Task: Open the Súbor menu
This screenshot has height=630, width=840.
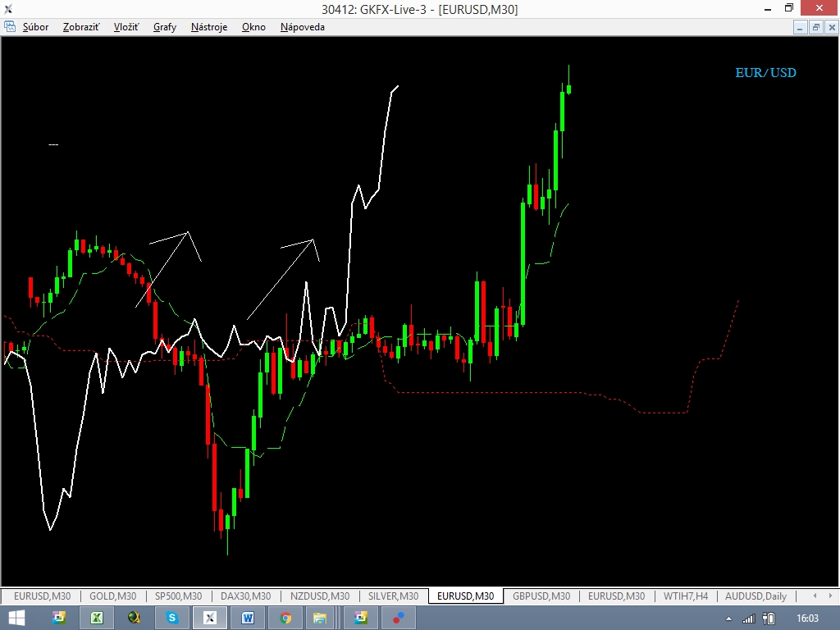Action: tap(35, 27)
